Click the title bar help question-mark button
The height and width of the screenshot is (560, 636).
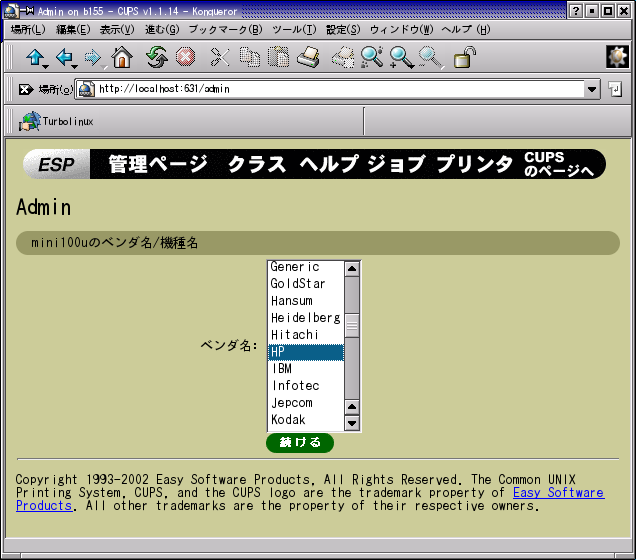coord(575,11)
